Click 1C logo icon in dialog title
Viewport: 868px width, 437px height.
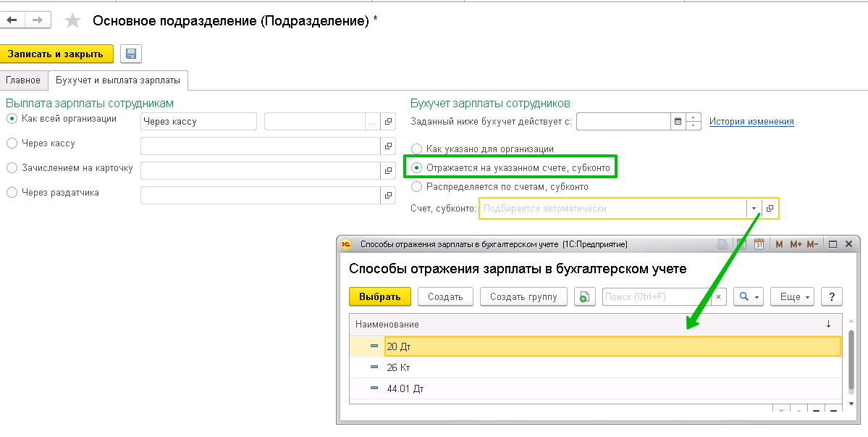pyautogui.click(x=346, y=244)
